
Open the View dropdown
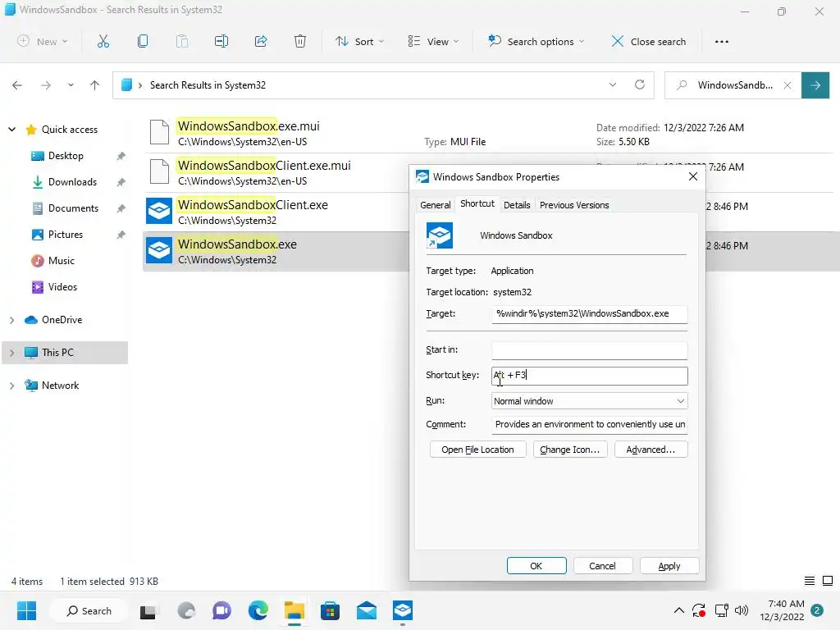(433, 41)
